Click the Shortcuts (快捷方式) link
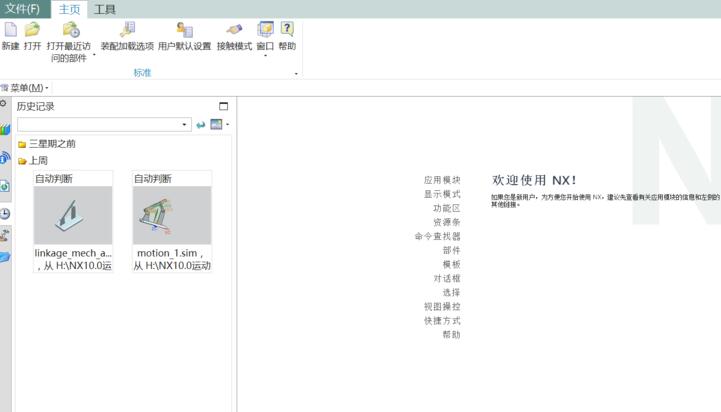The height and width of the screenshot is (412, 721). pyautogui.click(x=442, y=320)
